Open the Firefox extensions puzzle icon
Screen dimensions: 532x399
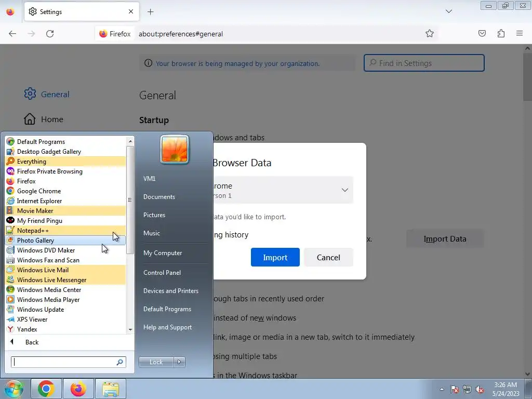tap(501, 33)
